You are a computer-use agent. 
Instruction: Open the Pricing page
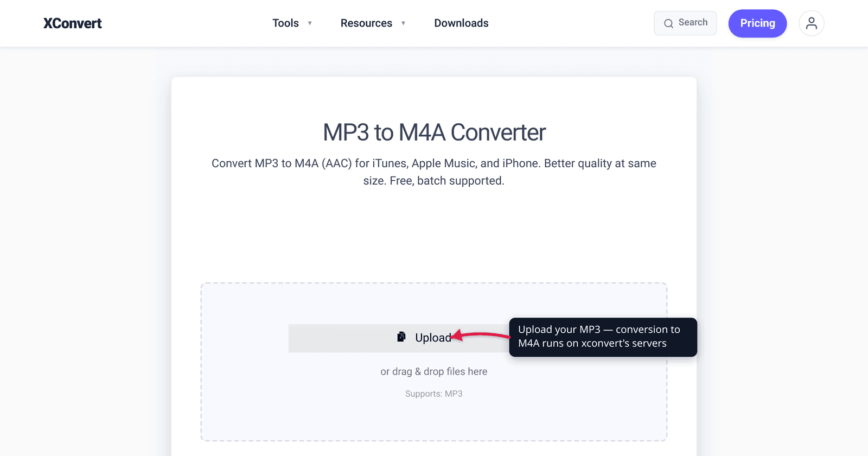[x=757, y=23]
